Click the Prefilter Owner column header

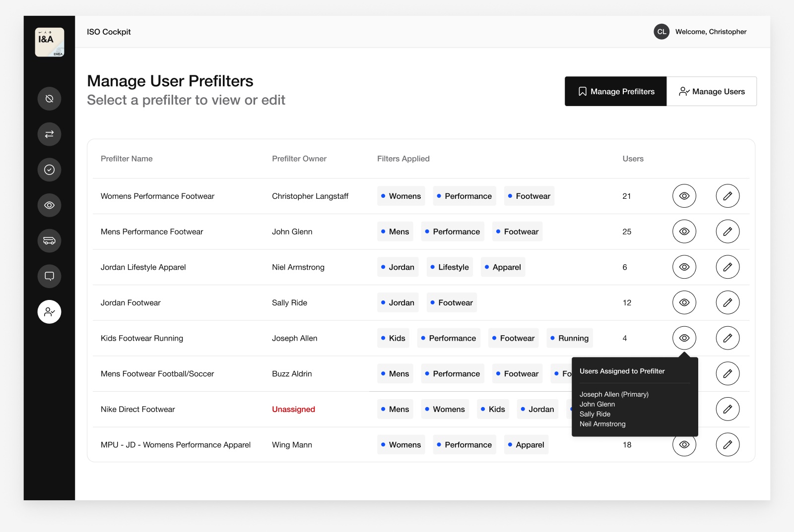click(x=299, y=159)
